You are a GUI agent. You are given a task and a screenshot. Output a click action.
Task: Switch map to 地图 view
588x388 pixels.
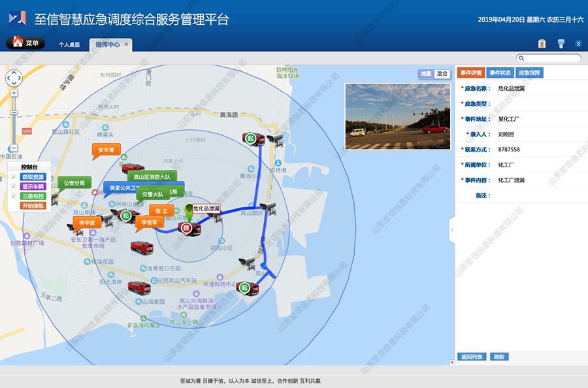pyautogui.click(x=426, y=74)
